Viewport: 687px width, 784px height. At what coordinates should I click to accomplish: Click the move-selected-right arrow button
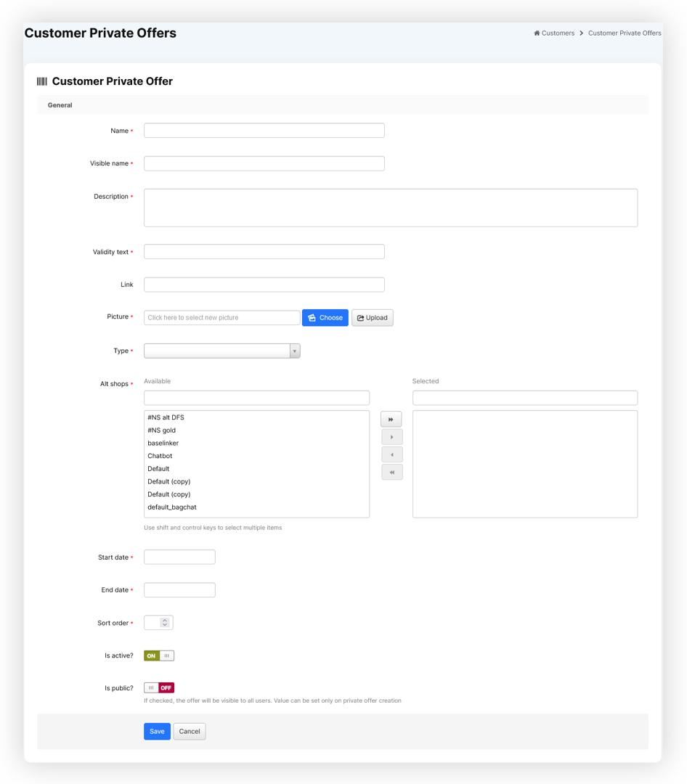pyautogui.click(x=391, y=437)
